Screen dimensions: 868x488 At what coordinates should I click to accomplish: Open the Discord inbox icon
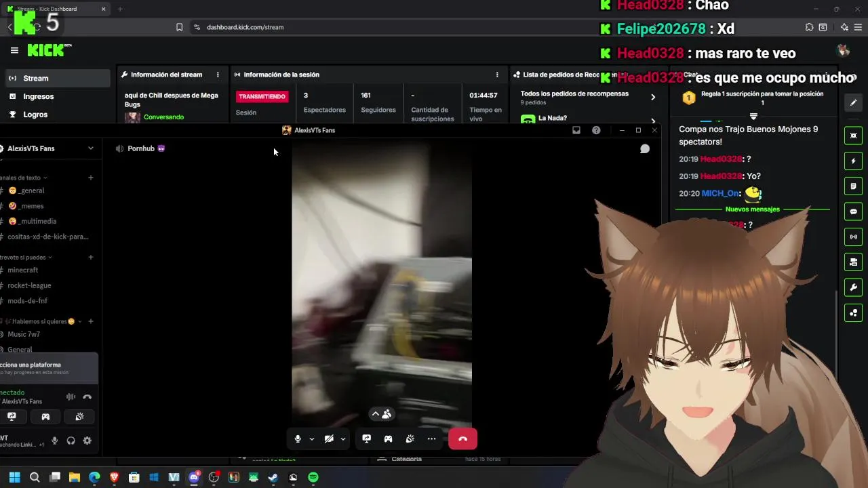coord(576,130)
